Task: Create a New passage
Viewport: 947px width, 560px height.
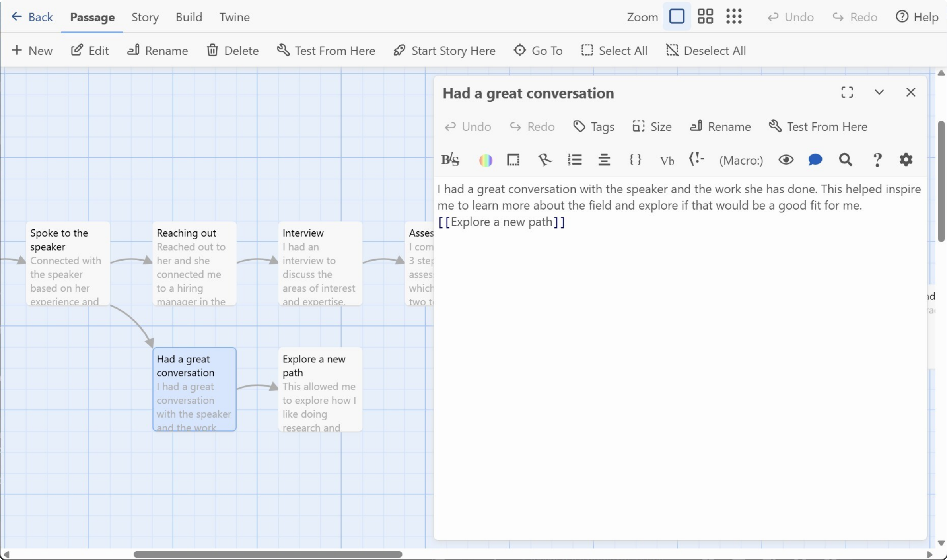Action: pos(32,51)
